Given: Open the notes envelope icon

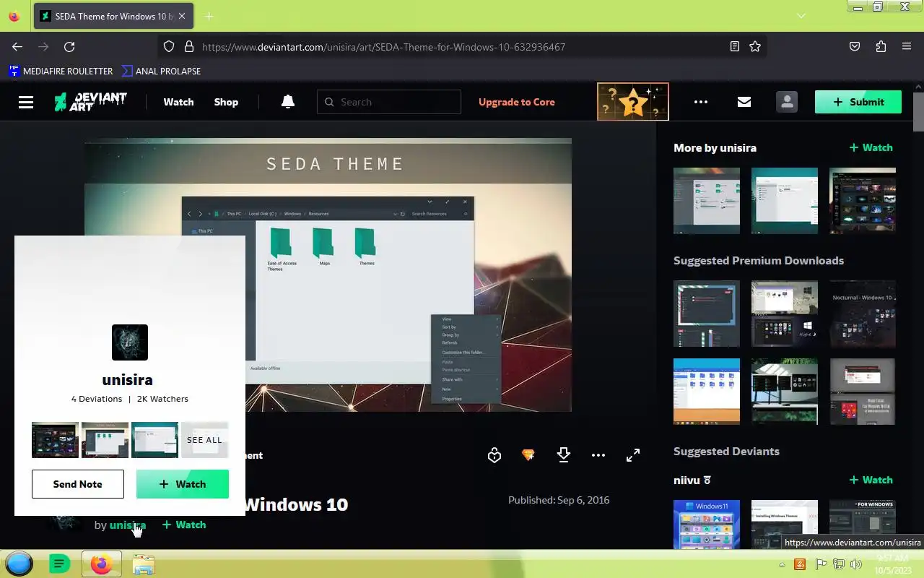Looking at the screenshot, I should pos(744,102).
